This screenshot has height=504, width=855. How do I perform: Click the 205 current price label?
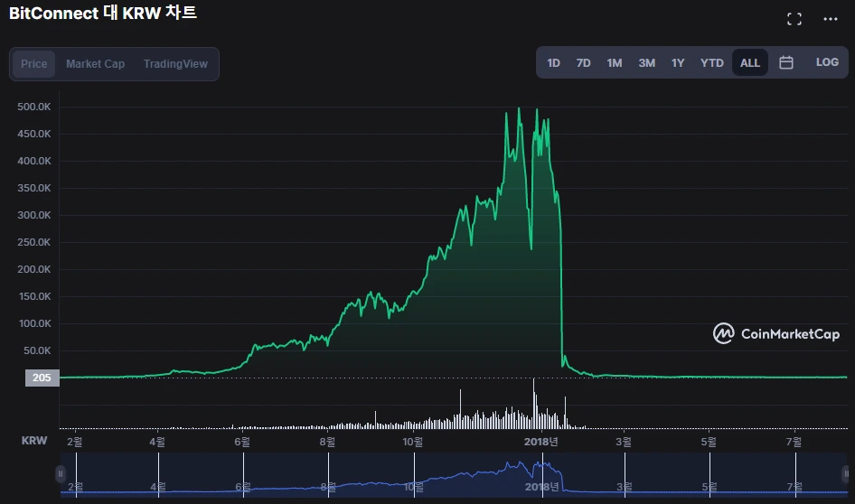coord(42,378)
